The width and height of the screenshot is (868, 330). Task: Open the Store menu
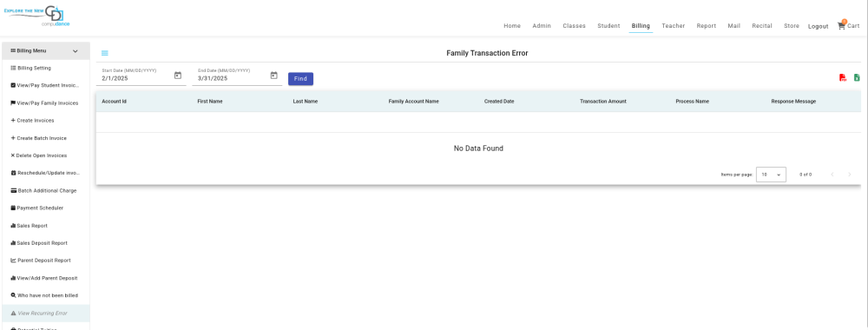coord(792,26)
